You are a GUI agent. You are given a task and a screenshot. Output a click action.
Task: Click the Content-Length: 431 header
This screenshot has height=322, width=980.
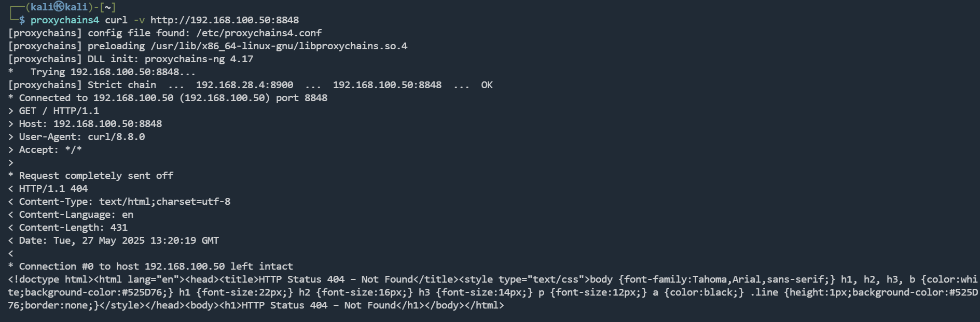point(73,228)
